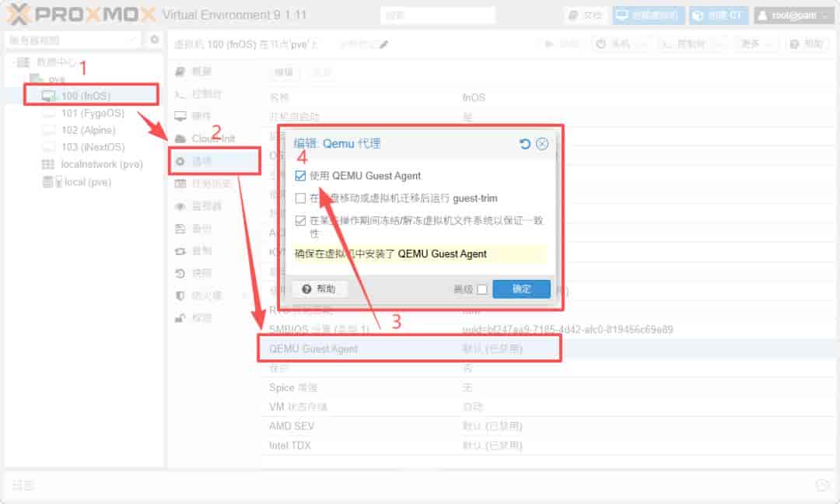Open the 任务历史 task history list icon
This screenshot has height=504, width=840.
click(180, 184)
